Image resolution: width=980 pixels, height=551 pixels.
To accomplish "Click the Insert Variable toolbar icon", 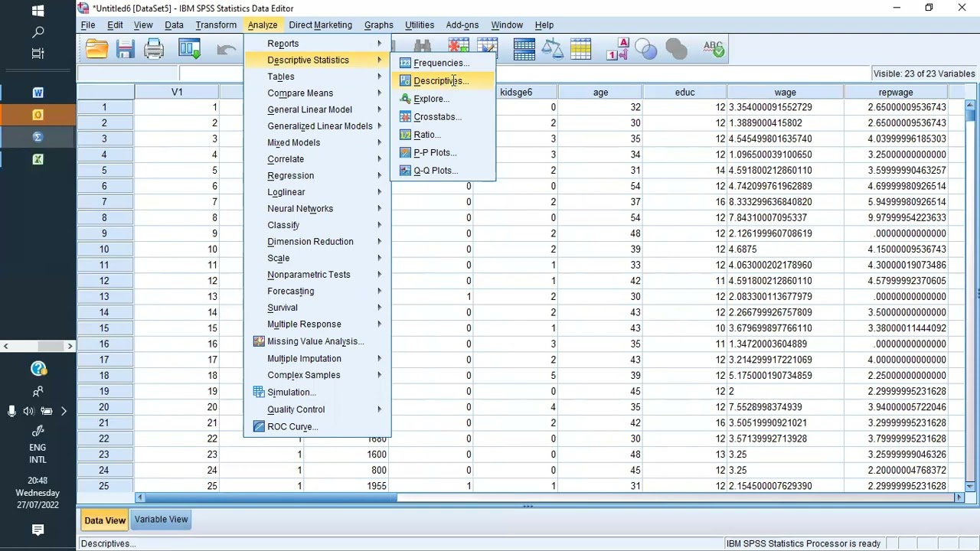I will pyautogui.click(x=487, y=46).
